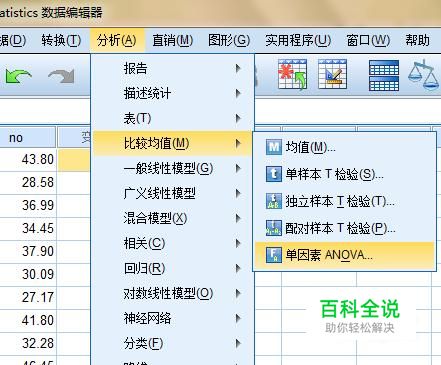Open the 帮助 menu
The width and height of the screenshot is (441, 365).
pyautogui.click(x=417, y=41)
